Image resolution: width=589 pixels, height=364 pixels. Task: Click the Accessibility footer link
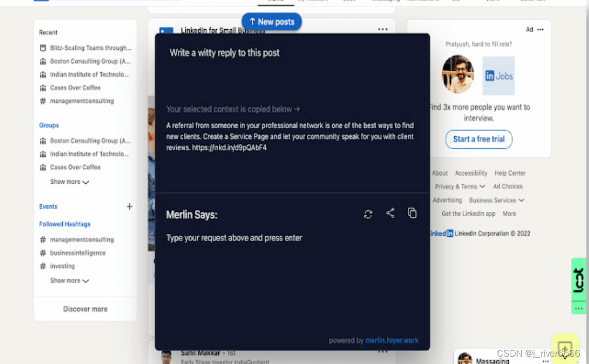[471, 173]
